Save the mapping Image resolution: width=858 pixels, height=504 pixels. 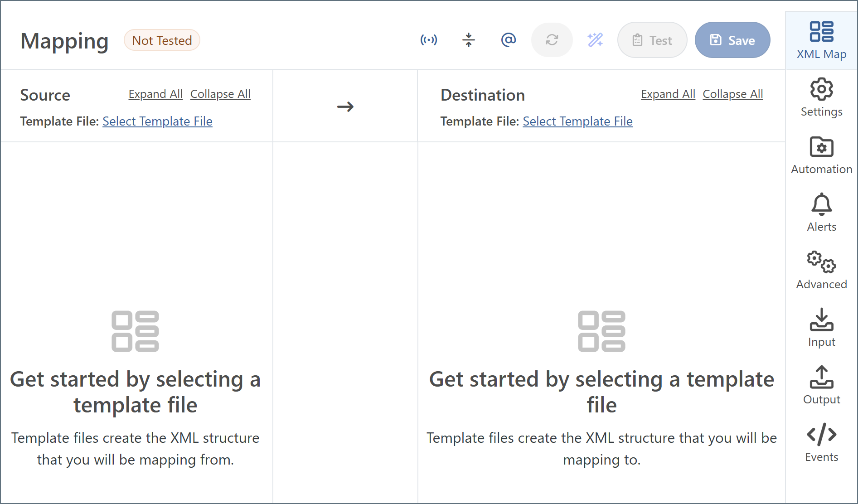(x=732, y=40)
